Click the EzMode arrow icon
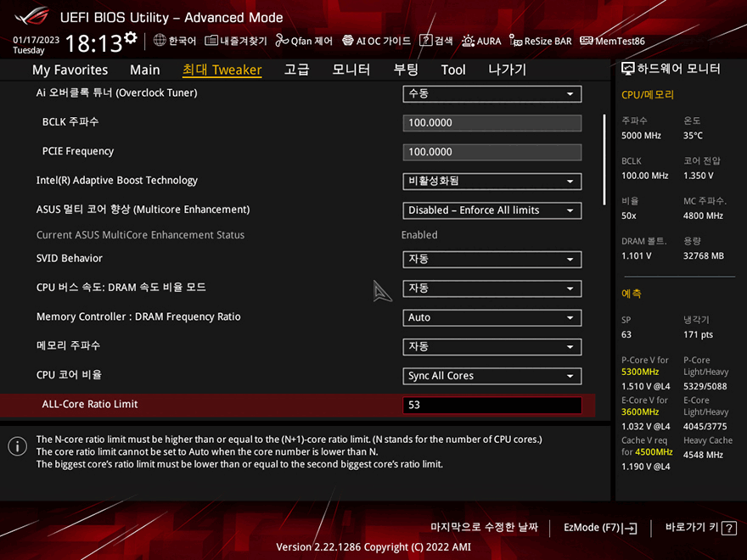Viewport: 747px width, 560px height. click(x=629, y=528)
